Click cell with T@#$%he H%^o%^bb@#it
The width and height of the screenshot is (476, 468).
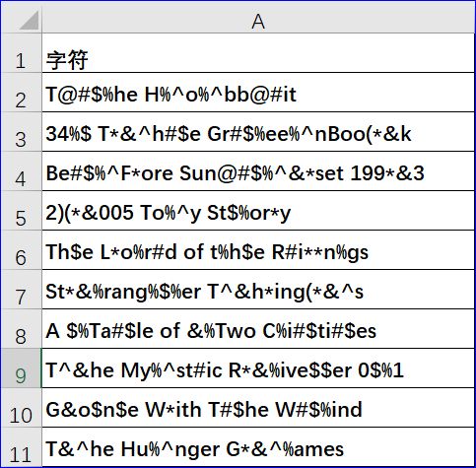tap(258, 93)
